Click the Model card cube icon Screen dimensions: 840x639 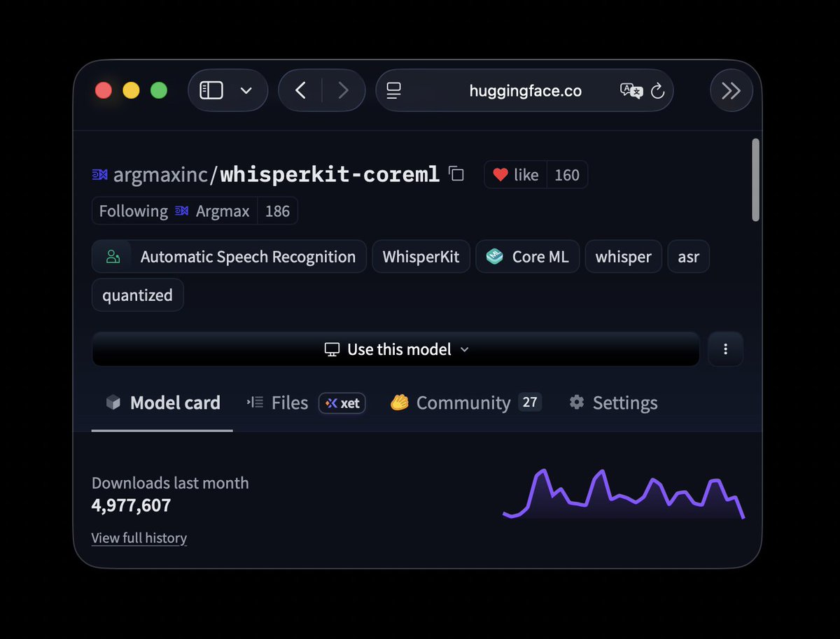[x=113, y=402]
